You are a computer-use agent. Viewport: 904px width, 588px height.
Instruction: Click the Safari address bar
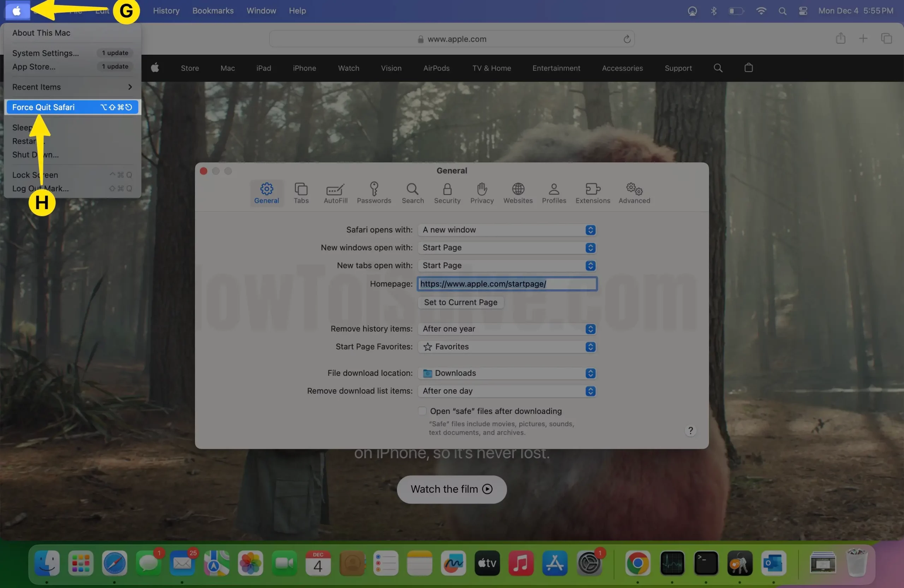pyautogui.click(x=451, y=39)
